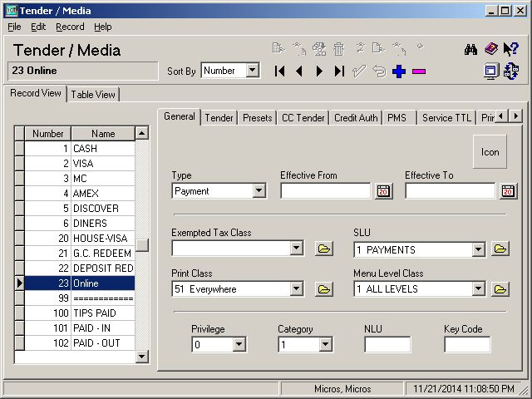Click the Name column header
Screen dimensions: 532x399
pyautogui.click(x=103, y=133)
